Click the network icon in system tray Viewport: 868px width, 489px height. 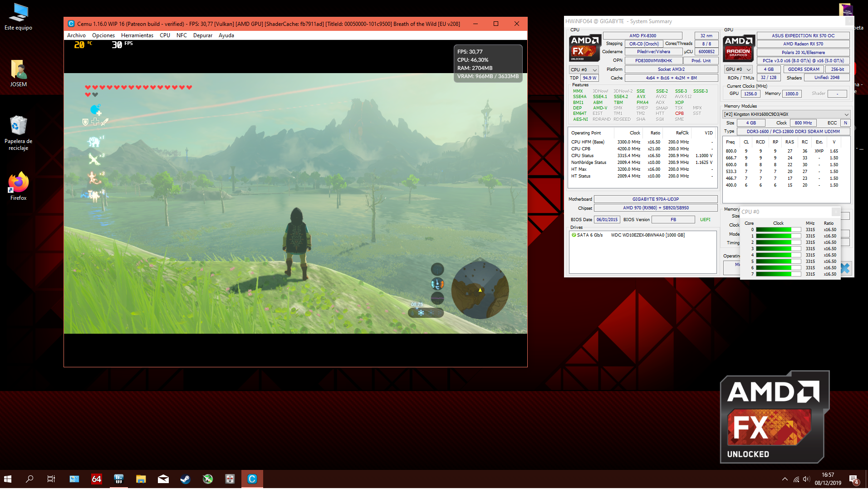point(796,479)
